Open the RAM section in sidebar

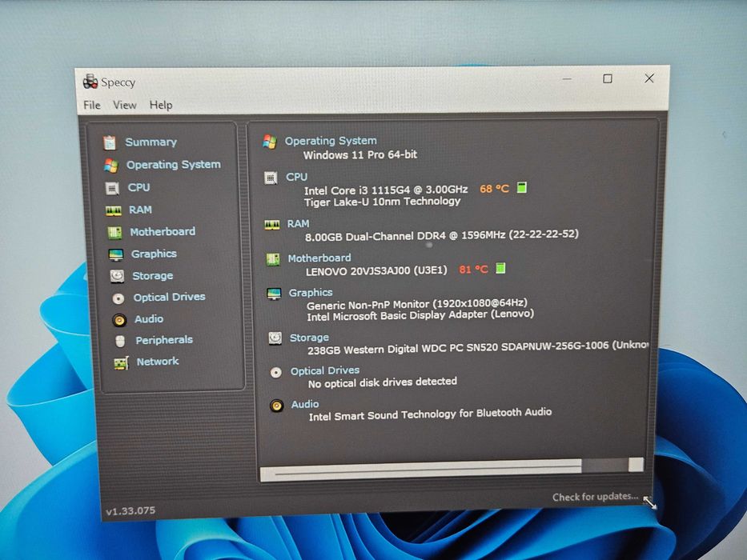coord(140,210)
